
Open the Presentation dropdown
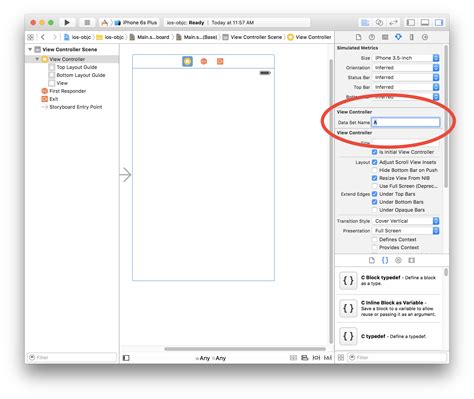coord(406,231)
